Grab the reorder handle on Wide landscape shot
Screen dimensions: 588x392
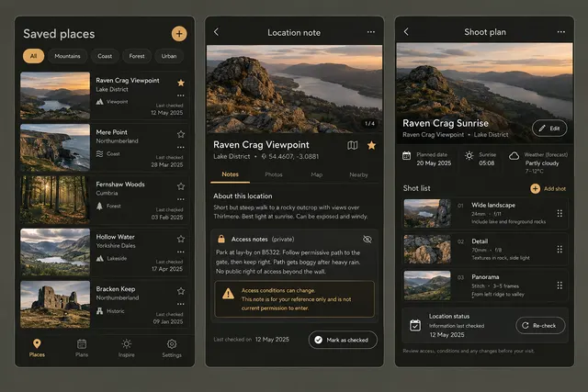[x=560, y=214]
